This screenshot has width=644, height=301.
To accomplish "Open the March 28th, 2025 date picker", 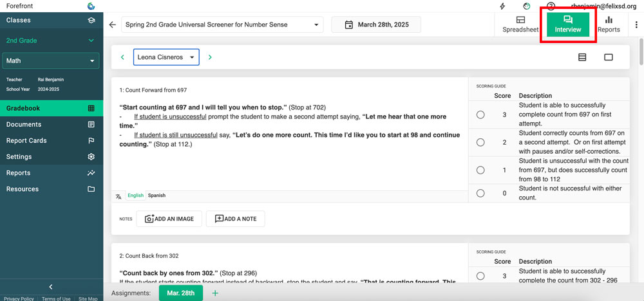I will [x=376, y=25].
